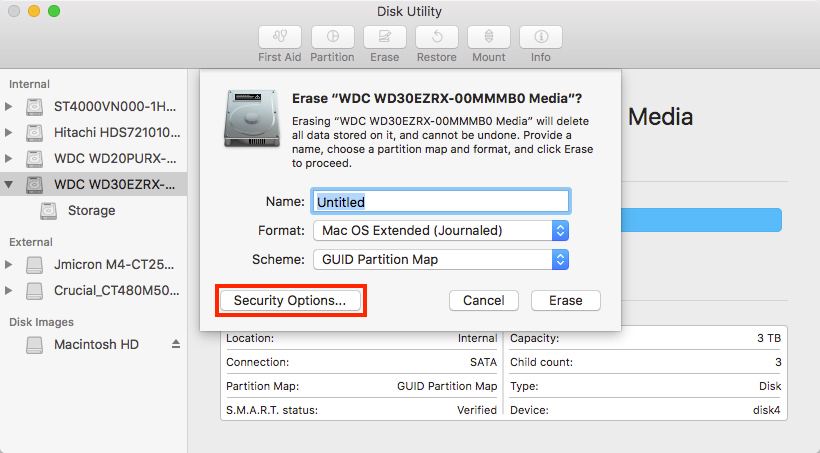Click the First Aid toolbar icon
The width and height of the screenshot is (820, 453).
(x=280, y=37)
